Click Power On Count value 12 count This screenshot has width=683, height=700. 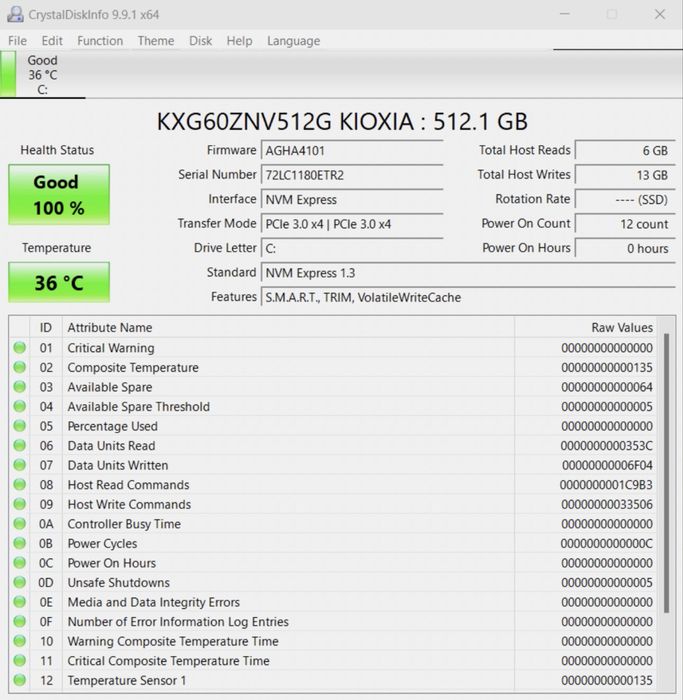[625, 224]
